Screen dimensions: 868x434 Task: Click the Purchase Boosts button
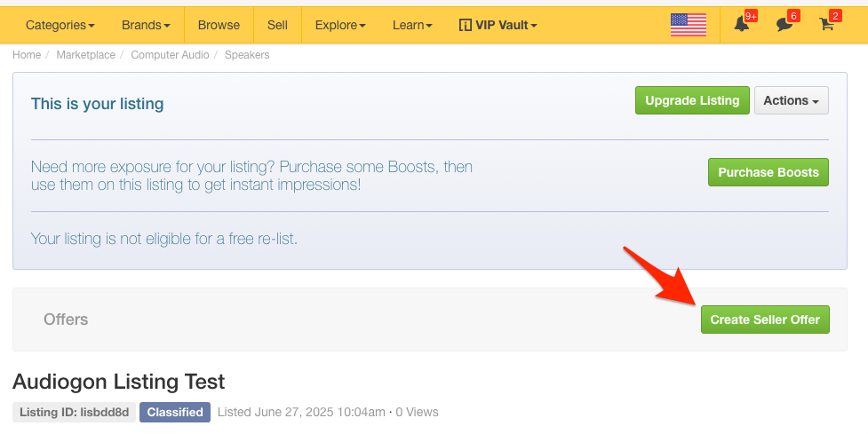[768, 172]
